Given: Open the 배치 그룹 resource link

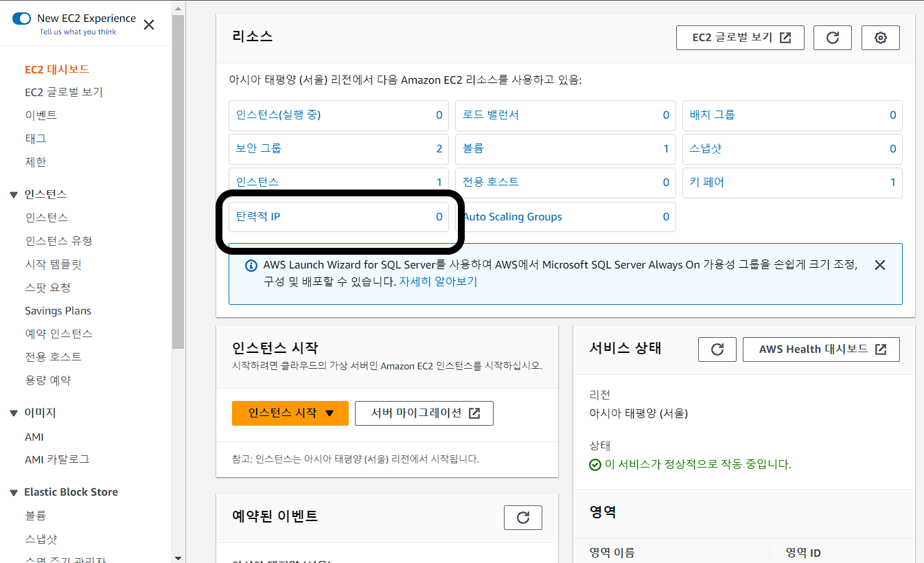Looking at the screenshot, I should point(712,115).
